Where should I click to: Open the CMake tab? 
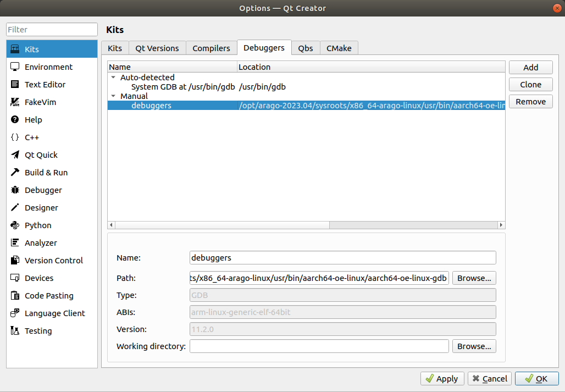[x=339, y=48]
